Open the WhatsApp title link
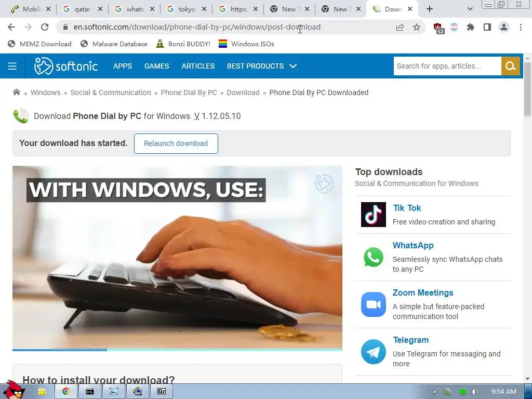The image size is (532, 399). (413, 245)
